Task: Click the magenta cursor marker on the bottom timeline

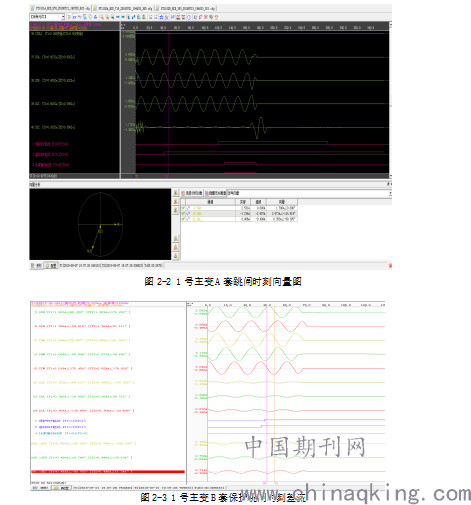Action: pyautogui.click(x=167, y=176)
